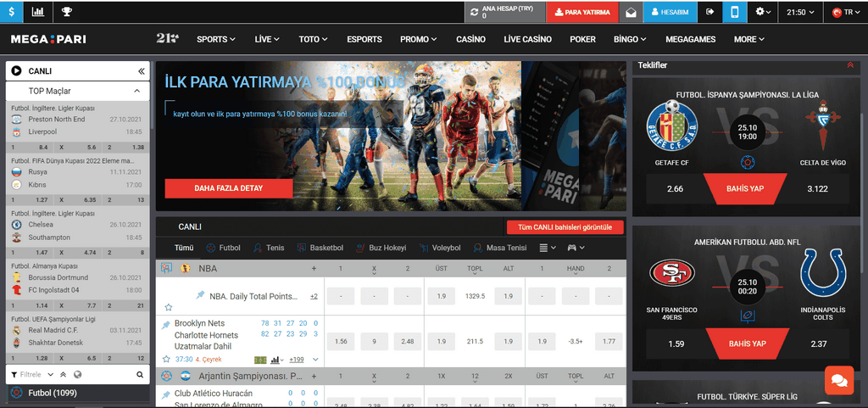The image size is (868, 408).
Task: Click Tüm CANLI bahisleri görüntüle button
Action: coord(565,227)
